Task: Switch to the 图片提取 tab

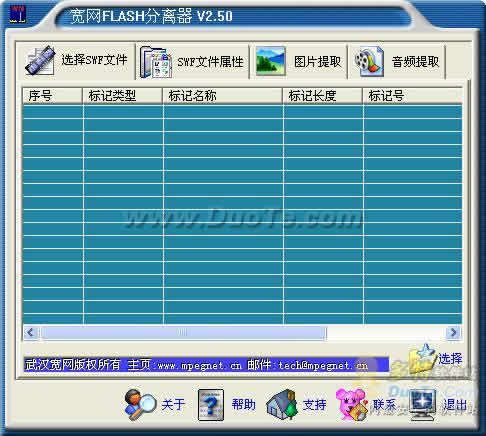Action: point(298,61)
